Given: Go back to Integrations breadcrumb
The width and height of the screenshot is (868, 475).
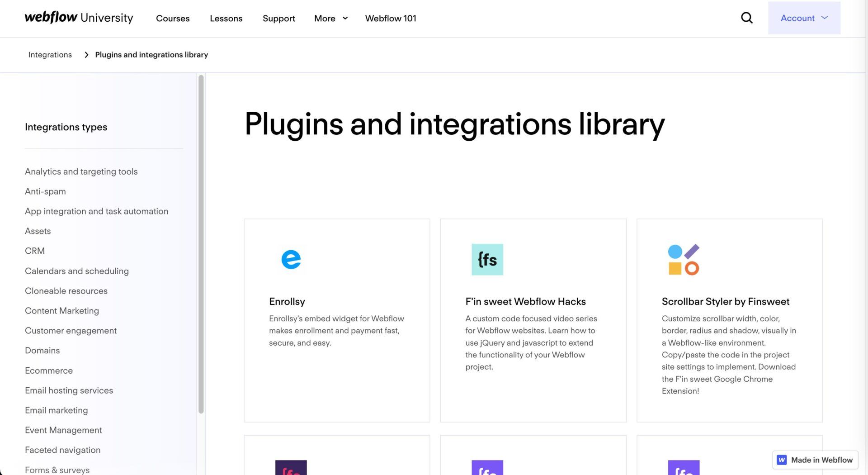Looking at the screenshot, I should [50, 55].
